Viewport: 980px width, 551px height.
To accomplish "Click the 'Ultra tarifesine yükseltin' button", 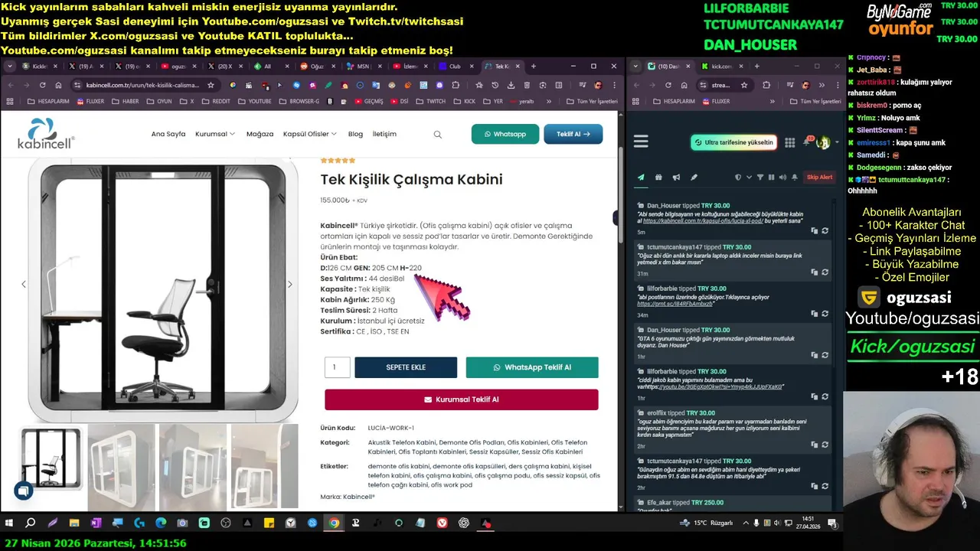I will [733, 142].
